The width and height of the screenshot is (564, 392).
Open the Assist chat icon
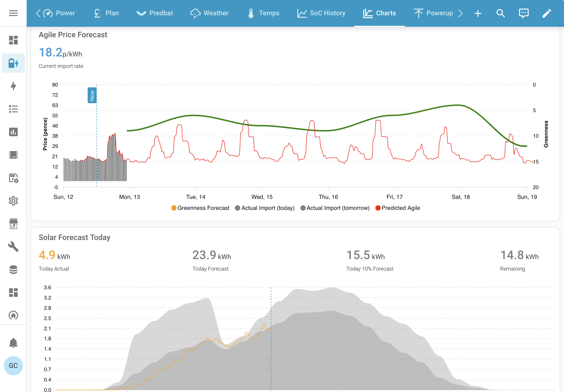coord(523,13)
